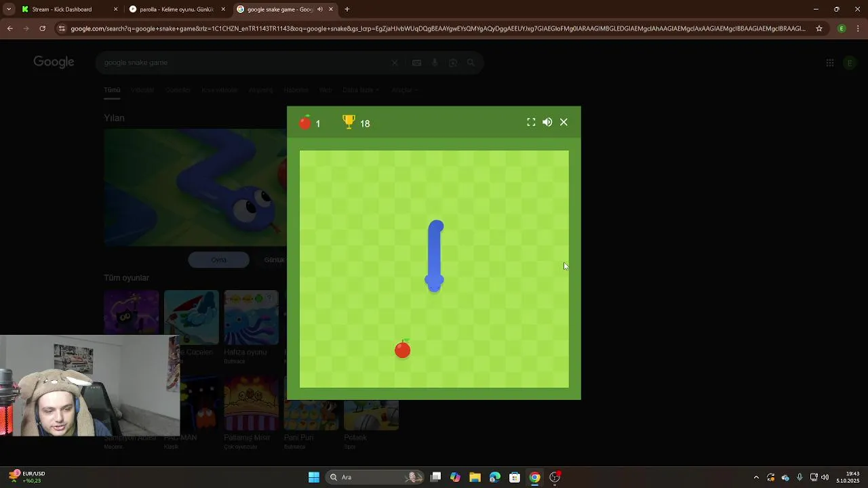
Task: Mute audio on snake game tab
Action: [x=320, y=9]
